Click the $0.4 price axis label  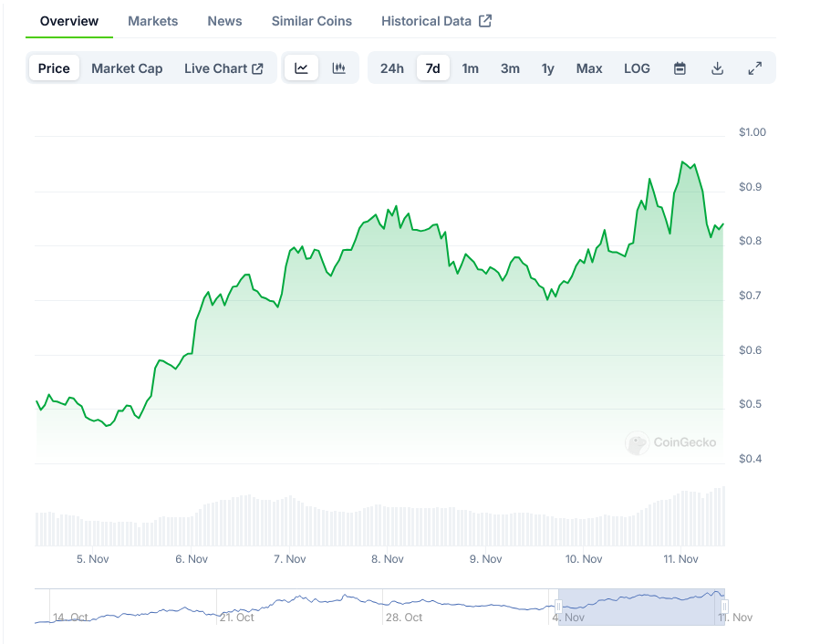point(750,459)
